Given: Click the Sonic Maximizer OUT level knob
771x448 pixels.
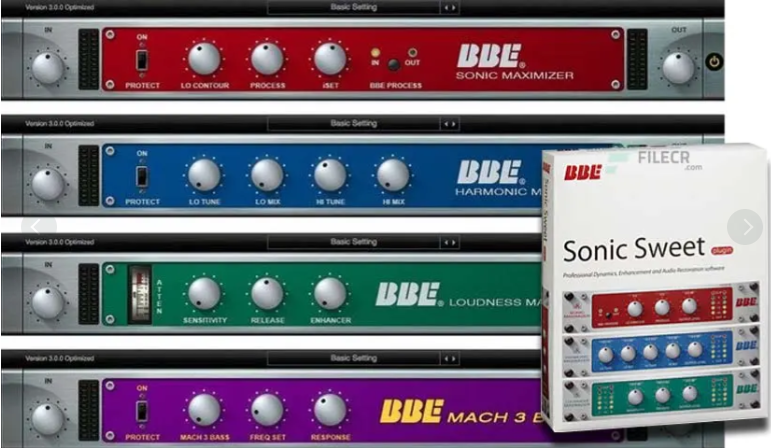Looking at the screenshot, I should click(x=679, y=67).
